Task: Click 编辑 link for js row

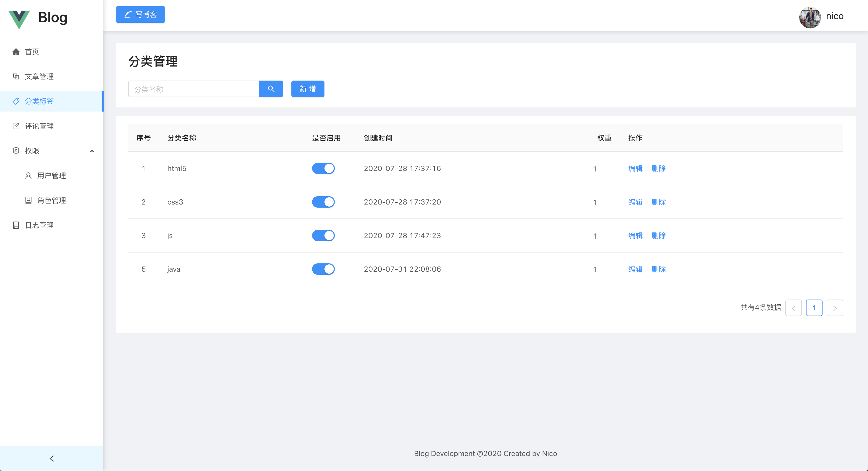Action: (x=635, y=235)
